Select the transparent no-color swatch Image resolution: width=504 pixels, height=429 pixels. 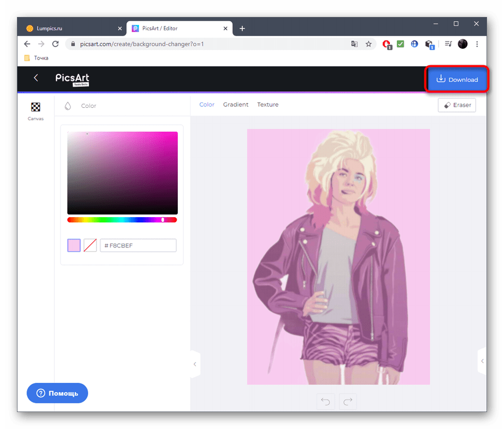point(90,245)
